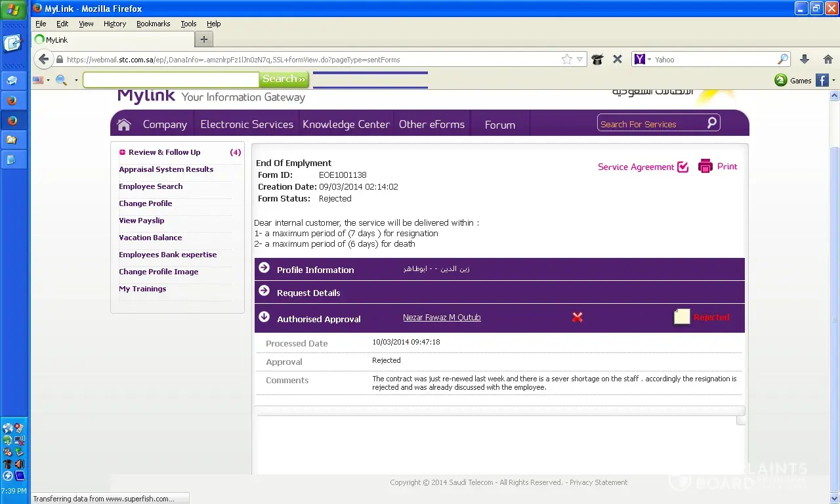
Task: Open a new tab with plus button
Action: [x=203, y=39]
